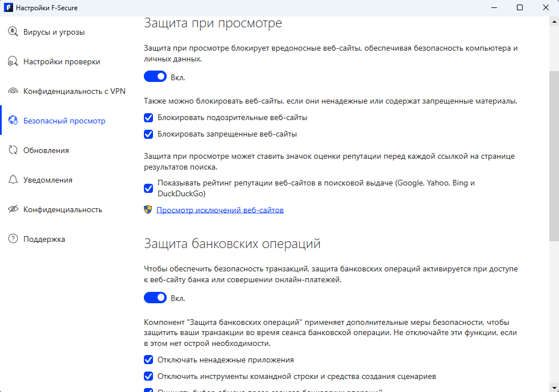Screen dimensions: 559x392
Task: Minimize the F-Secure settings window
Action: pos(494,7)
